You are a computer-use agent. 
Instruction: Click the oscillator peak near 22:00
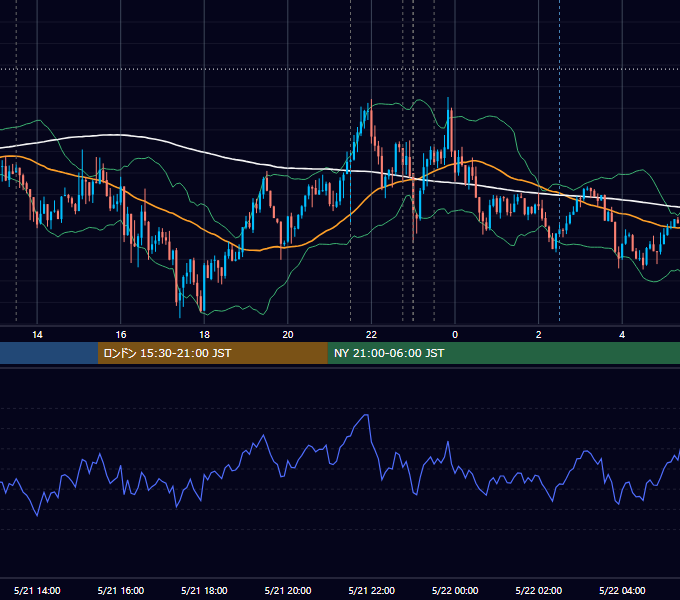[366, 415]
